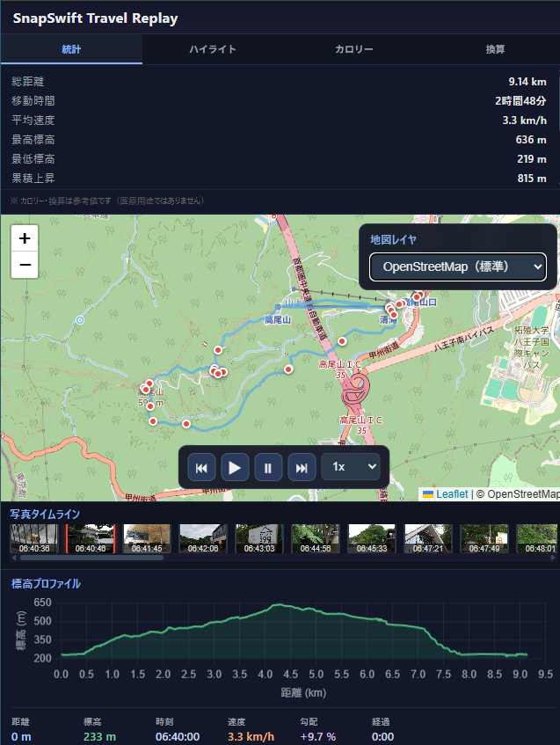Viewport: 560px width, 745px height.
Task: Select photo thumbnail taken at 06:43:03
Action: click(259, 539)
